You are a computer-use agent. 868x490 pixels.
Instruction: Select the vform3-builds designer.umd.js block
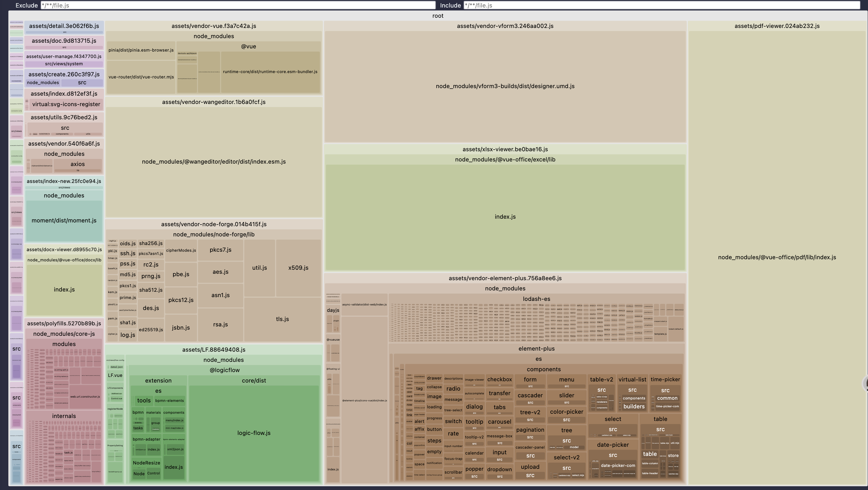pos(505,86)
